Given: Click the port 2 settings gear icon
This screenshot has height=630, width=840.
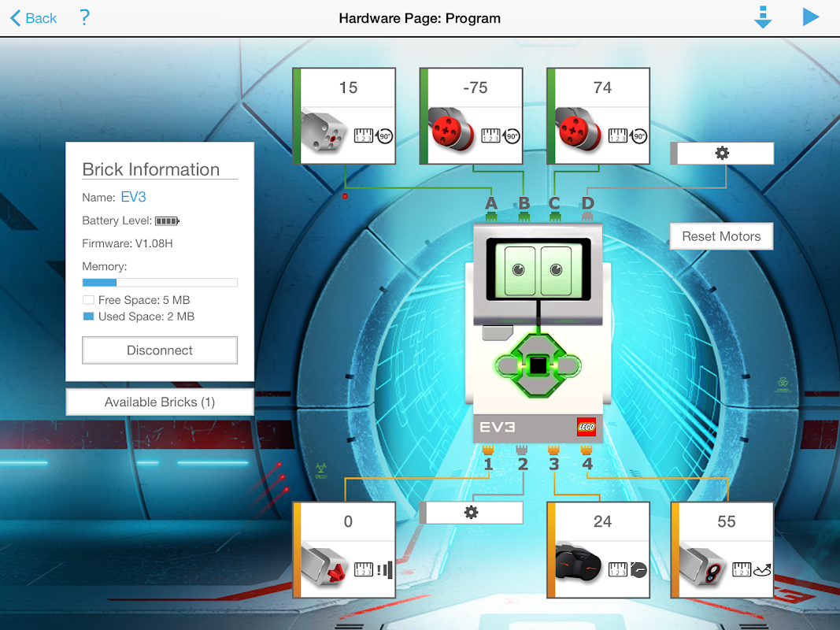Looking at the screenshot, I should (472, 513).
